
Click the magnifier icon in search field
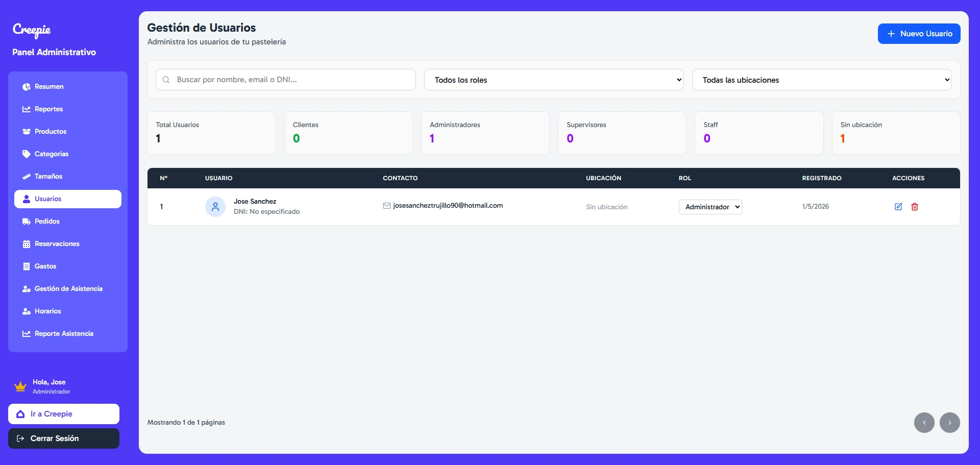click(166, 80)
